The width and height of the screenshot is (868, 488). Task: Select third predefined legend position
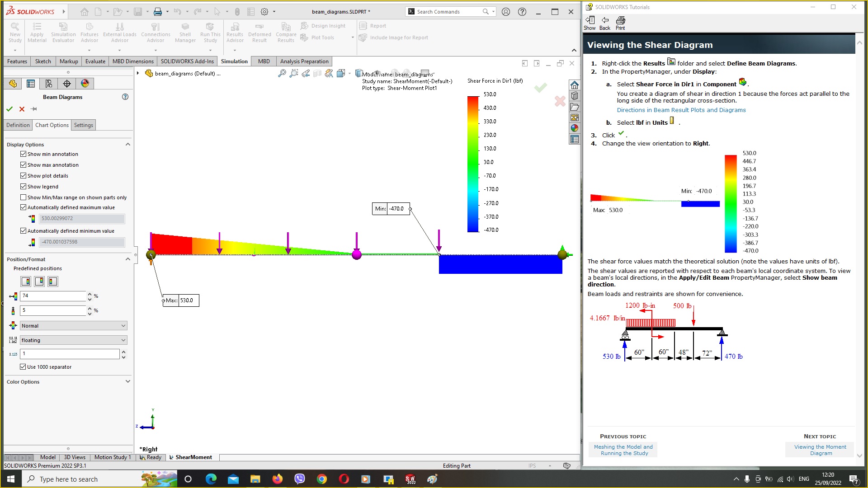(x=53, y=282)
